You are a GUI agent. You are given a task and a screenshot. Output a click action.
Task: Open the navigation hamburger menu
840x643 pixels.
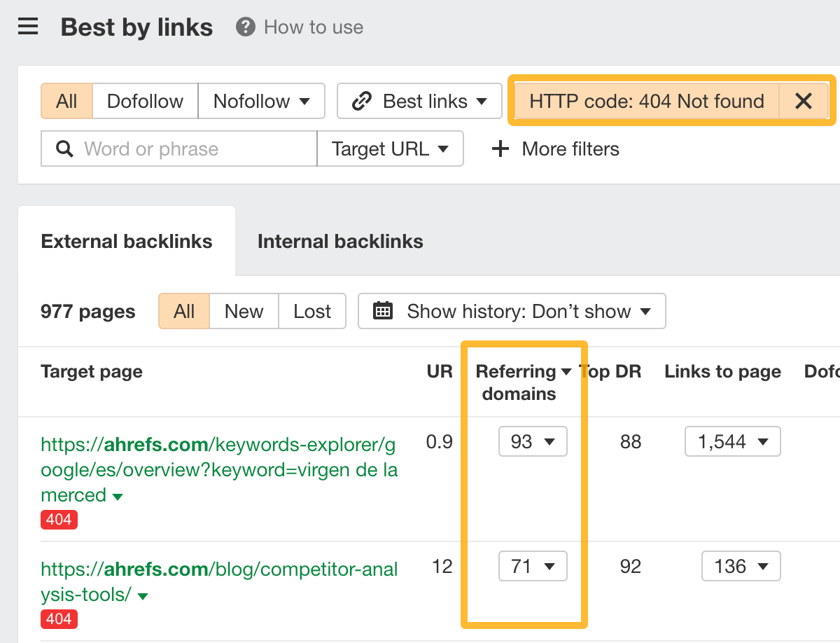pyautogui.click(x=28, y=27)
